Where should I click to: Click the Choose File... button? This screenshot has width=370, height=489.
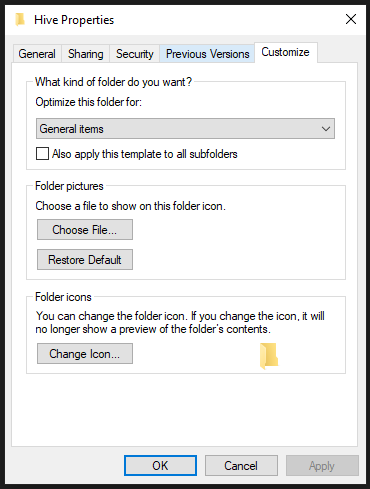coord(85,230)
